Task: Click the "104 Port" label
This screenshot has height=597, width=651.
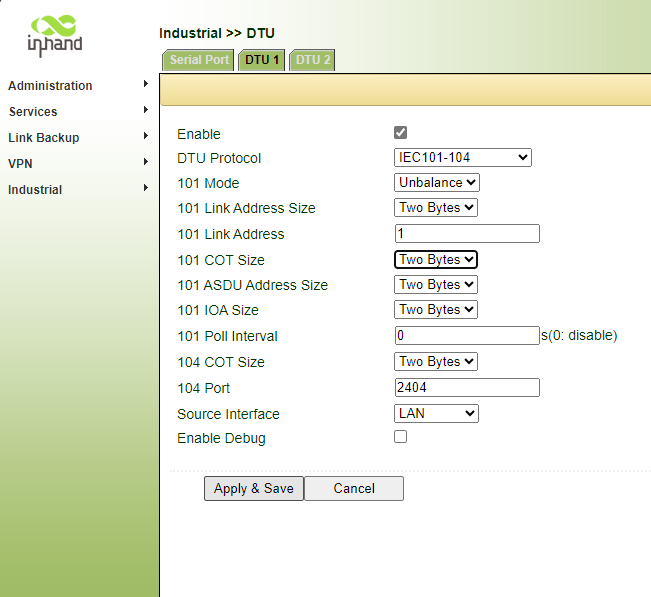Action: tap(203, 388)
